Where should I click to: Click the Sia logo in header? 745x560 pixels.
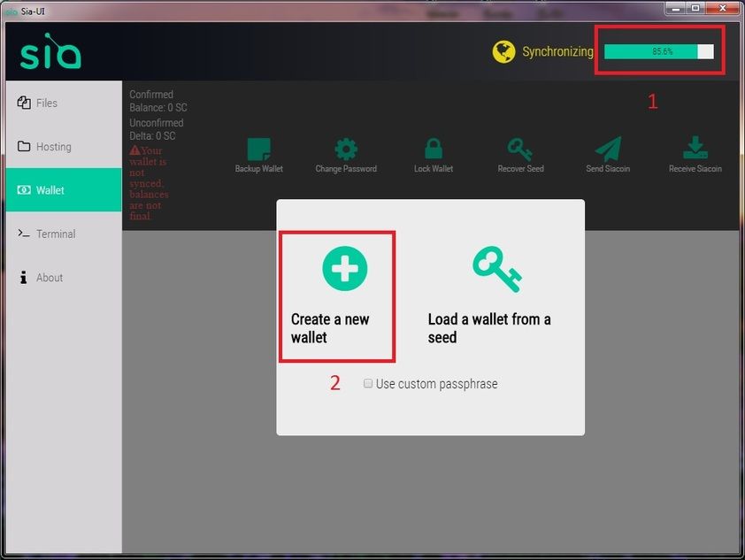point(50,50)
